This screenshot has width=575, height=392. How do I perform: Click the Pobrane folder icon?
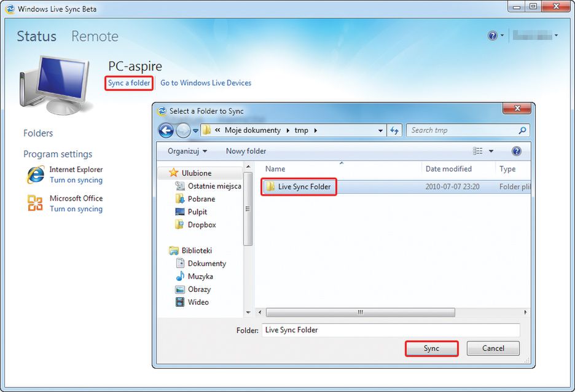(179, 198)
